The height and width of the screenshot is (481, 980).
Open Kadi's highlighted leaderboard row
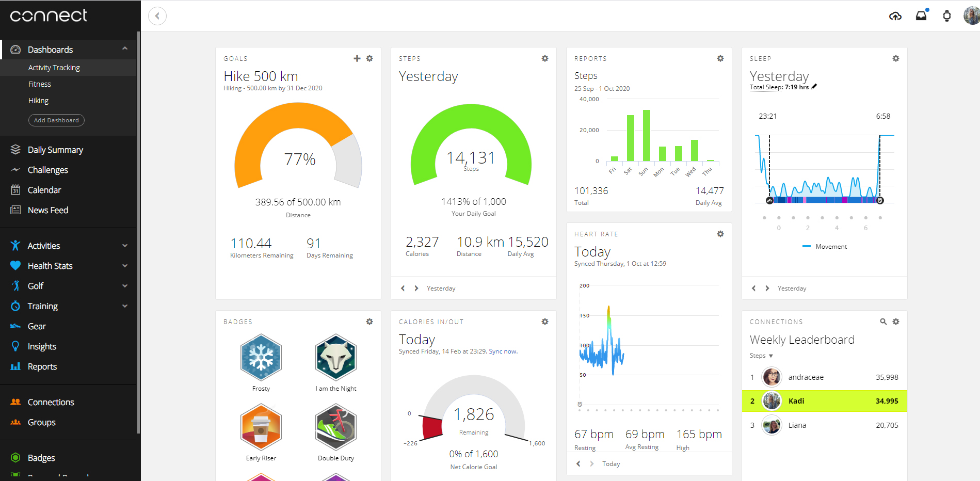pos(824,401)
